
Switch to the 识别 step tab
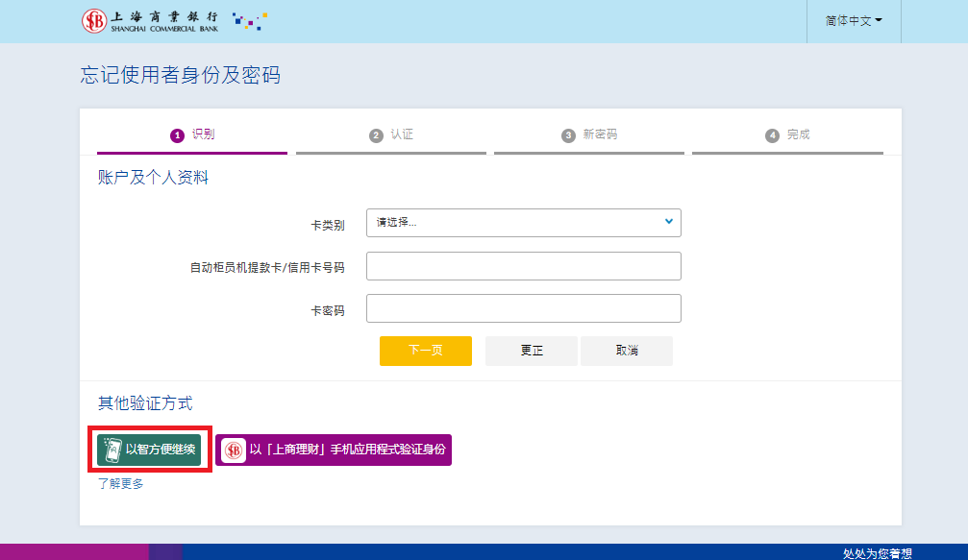192,135
